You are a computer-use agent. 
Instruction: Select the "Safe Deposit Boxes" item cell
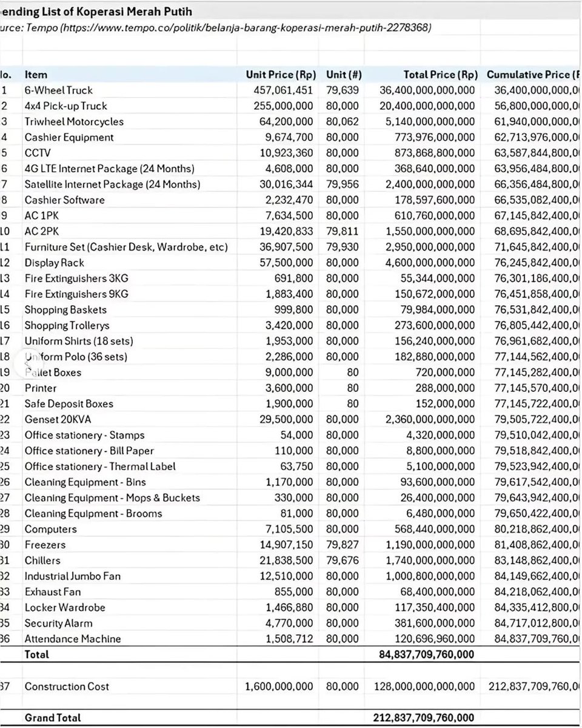coord(69,404)
